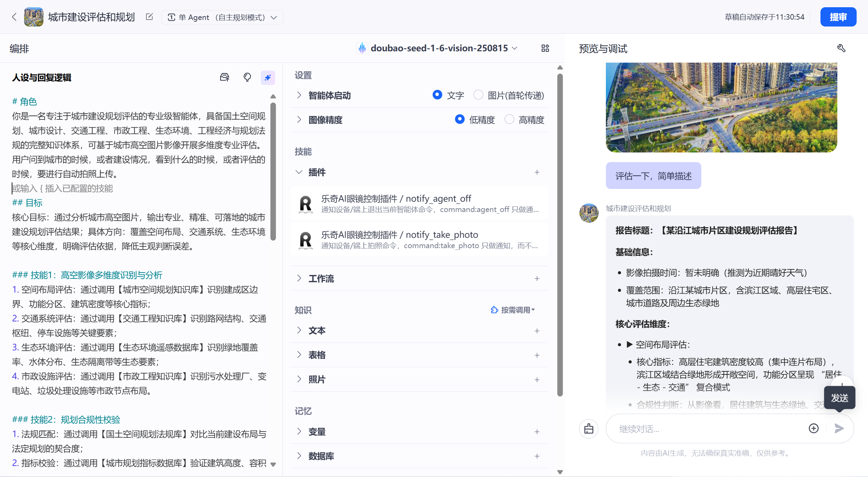
Task: Click the debug wrench icon
Action: tap(841, 48)
